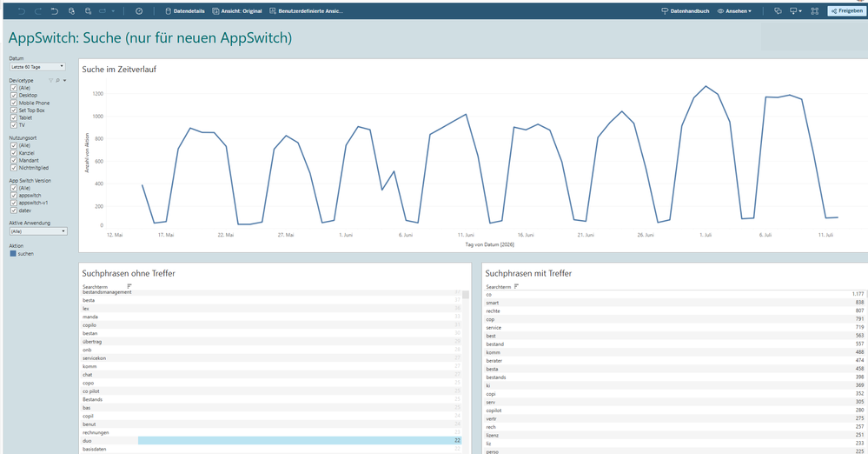Screen dimensions: 868x454
Task: Open the Datenhandbuch data guide
Action: 686,11
